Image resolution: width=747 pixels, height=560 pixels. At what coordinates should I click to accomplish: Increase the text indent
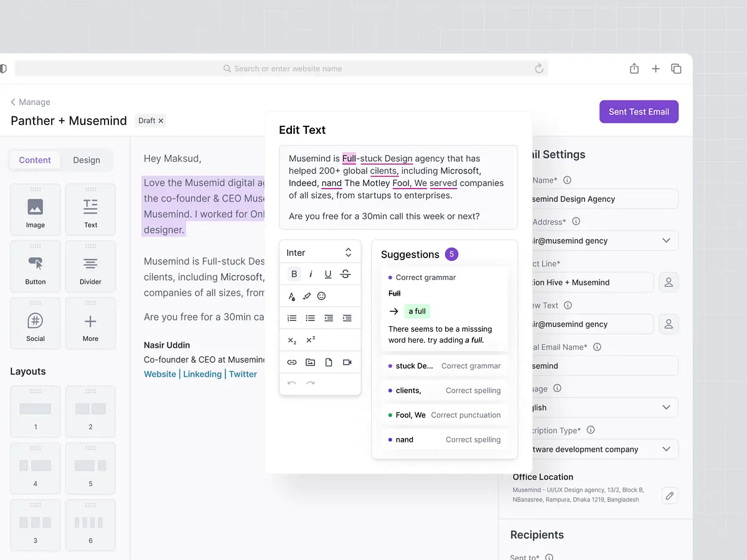347,318
